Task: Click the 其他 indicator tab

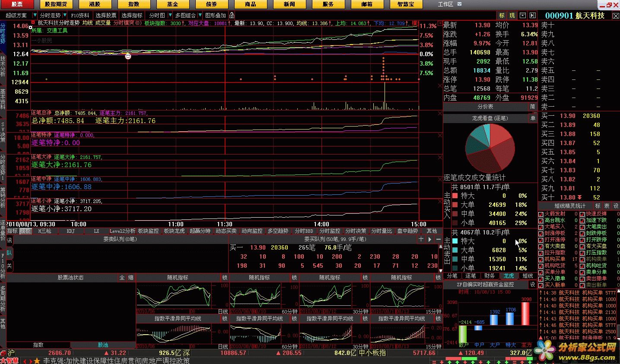Action: [x=432, y=231]
